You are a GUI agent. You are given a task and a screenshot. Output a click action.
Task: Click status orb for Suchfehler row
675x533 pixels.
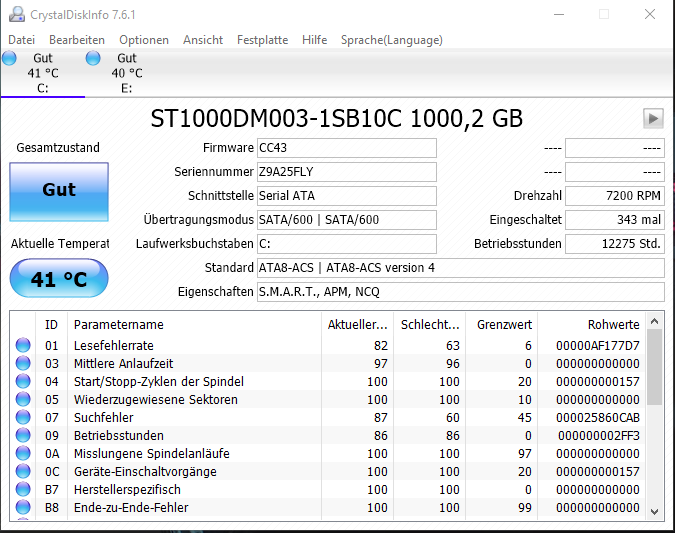[x=23, y=417]
